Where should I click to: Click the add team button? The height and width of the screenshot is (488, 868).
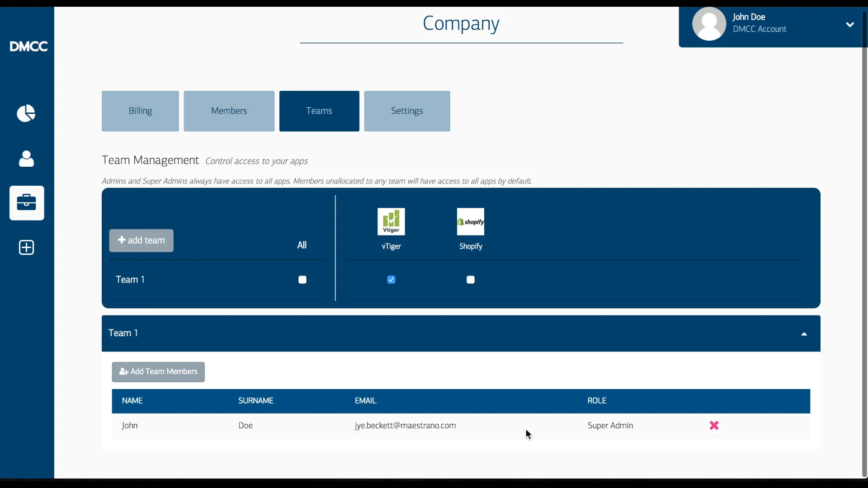point(141,240)
